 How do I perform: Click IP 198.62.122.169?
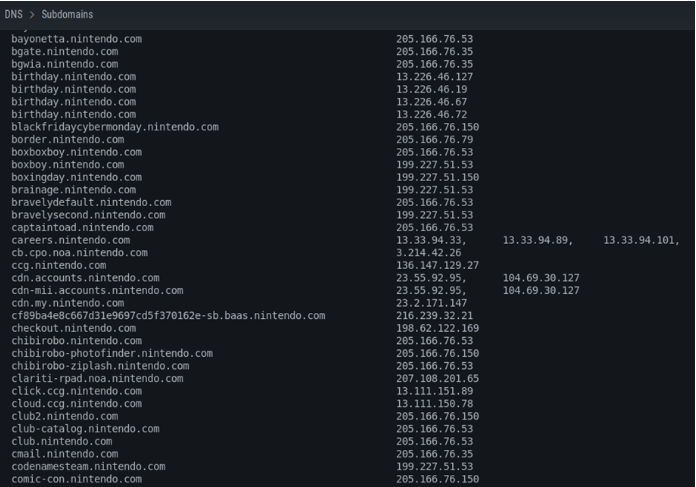point(437,328)
